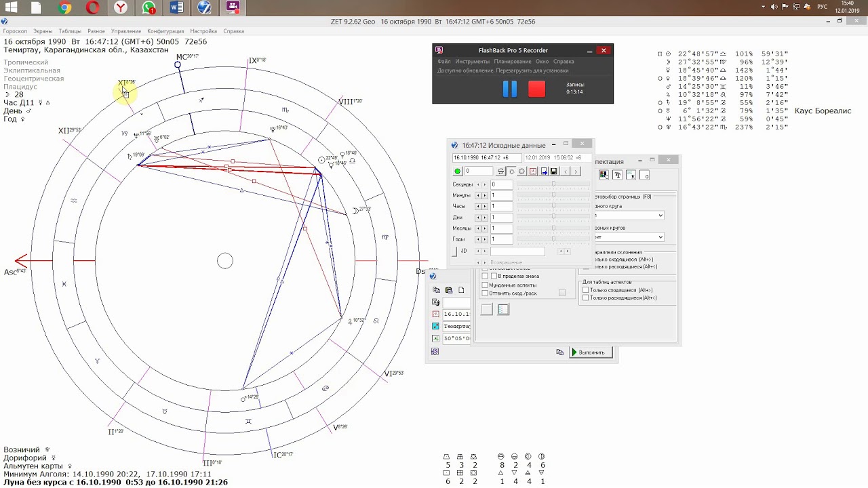This screenshot has width=868, height=488.
Task: Click the struck-through S icon in Исходные данные
Action: (501, 171)
